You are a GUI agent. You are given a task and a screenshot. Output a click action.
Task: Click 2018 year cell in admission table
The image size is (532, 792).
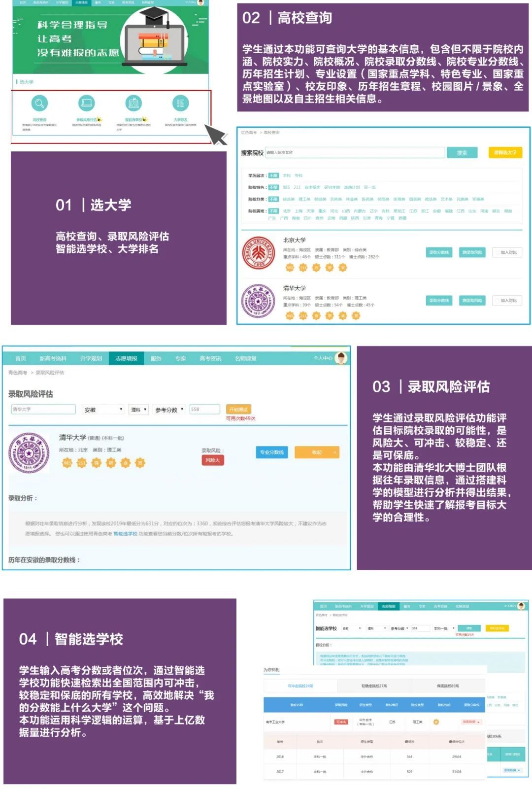(280, 756)
